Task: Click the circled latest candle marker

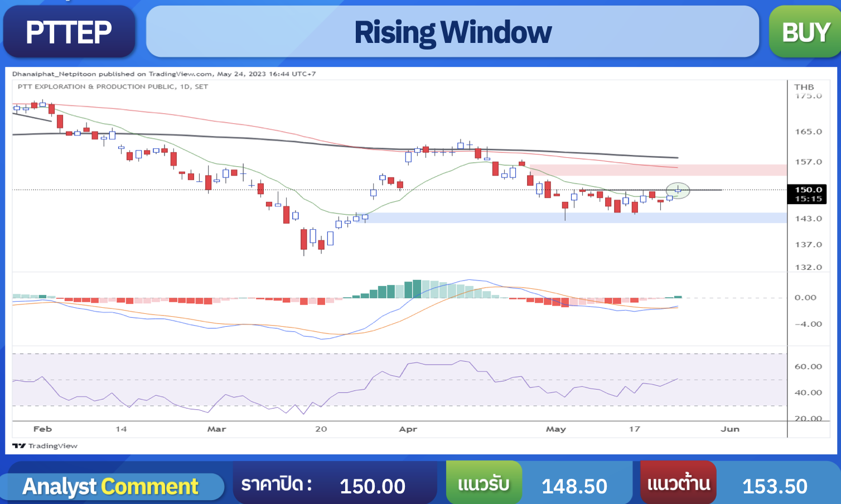Action: coord(678,191)
